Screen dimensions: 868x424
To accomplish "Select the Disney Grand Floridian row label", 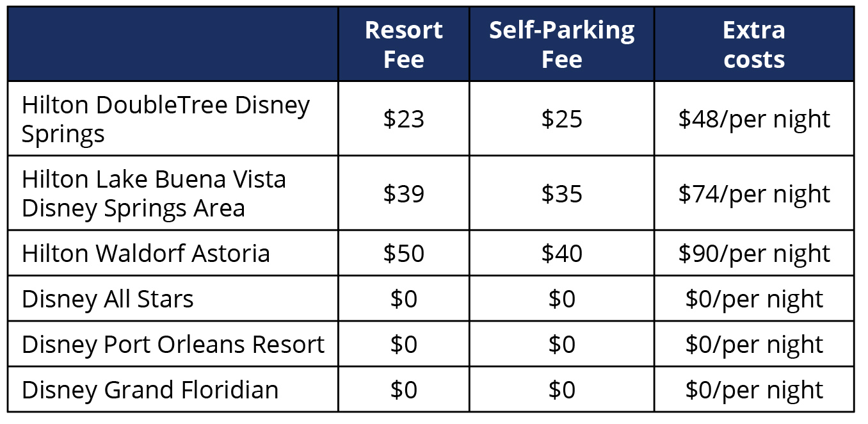I will [150, 390].
